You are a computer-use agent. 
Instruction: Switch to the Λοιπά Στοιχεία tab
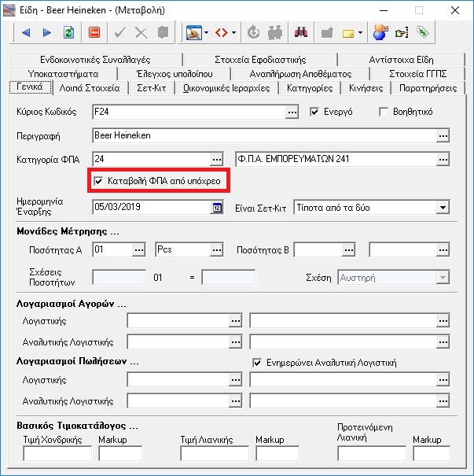click(90, 88)
